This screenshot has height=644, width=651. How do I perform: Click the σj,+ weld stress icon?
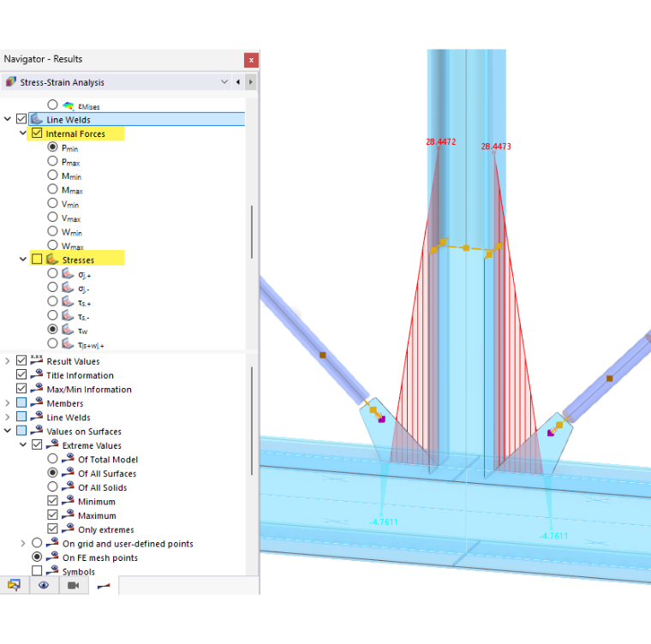coord(68,274)
